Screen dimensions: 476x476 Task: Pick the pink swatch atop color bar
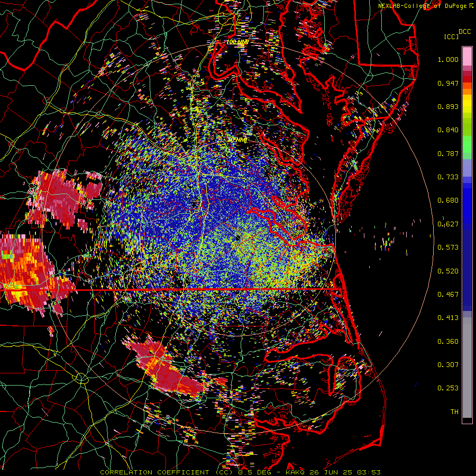click(467, 56)
